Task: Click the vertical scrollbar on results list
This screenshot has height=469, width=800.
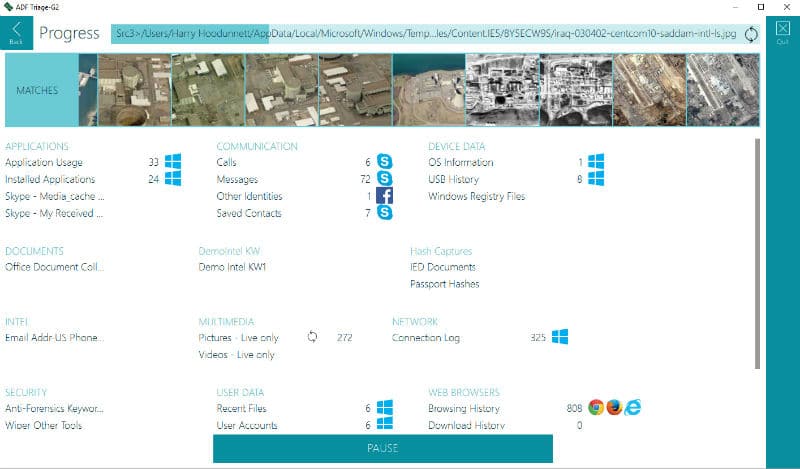Action: [x=757, y=250]
